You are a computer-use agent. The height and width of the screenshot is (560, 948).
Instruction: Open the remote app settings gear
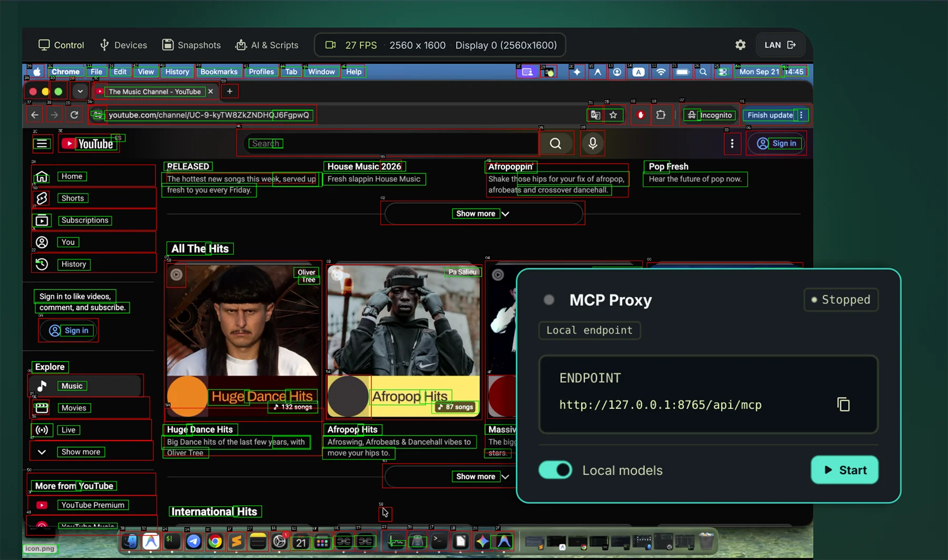pyautogui.click(x=740, y=45)
